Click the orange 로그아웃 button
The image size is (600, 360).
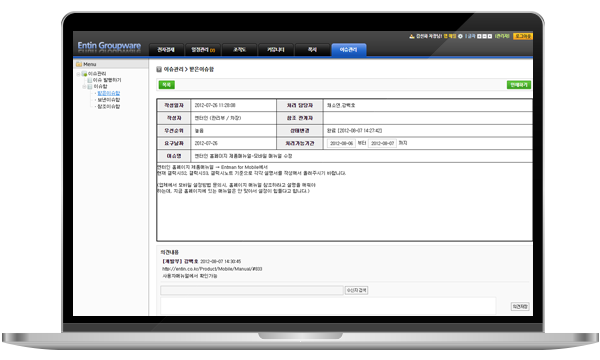pos(523,36)
